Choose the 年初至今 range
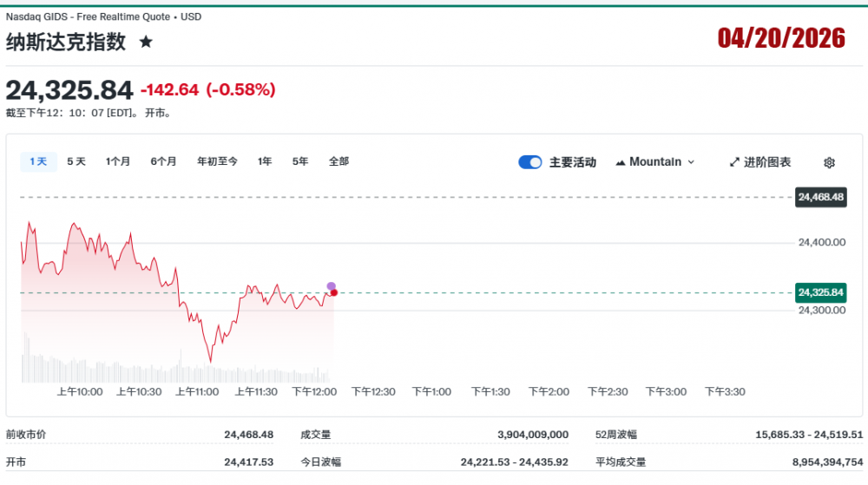This screenshot has height=485, width=868. (217, 161)
